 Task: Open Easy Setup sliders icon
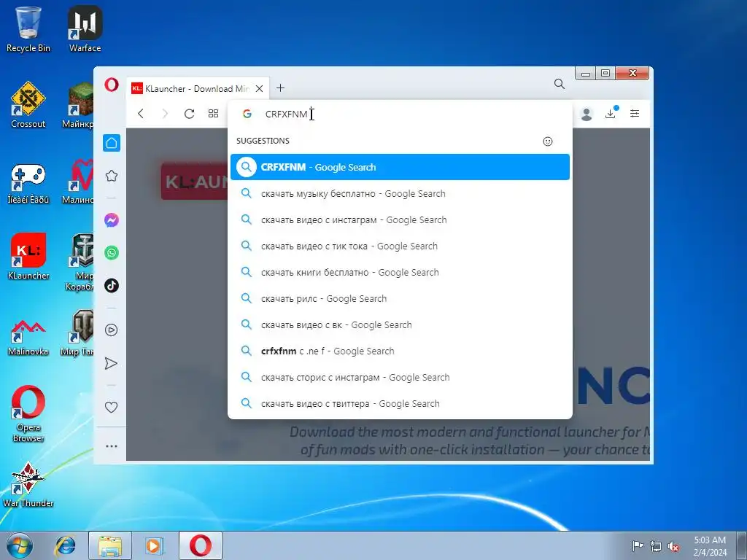coord(635,113)
